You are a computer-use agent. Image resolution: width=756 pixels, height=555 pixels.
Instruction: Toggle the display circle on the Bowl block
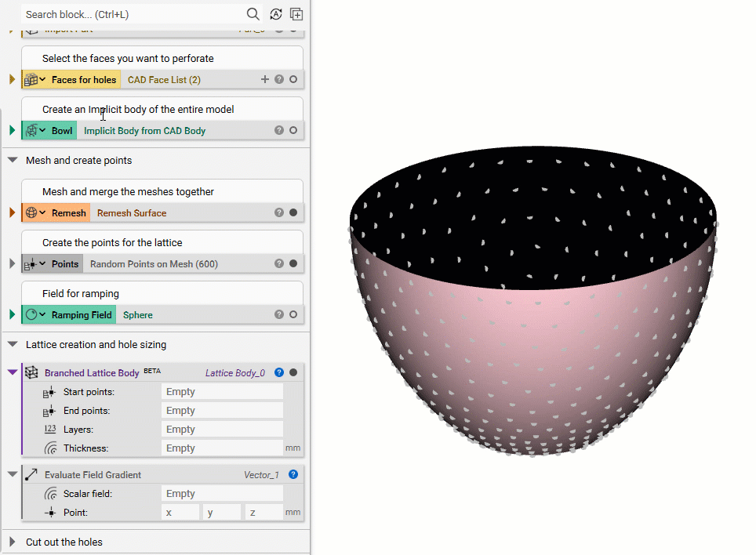pos(292,130)
